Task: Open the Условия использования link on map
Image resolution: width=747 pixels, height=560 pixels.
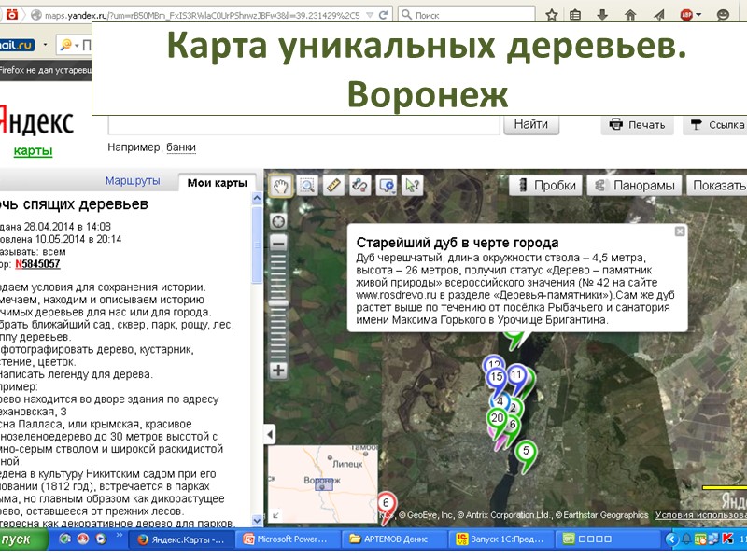Action: pyautogui.click(x=701, y=515)
